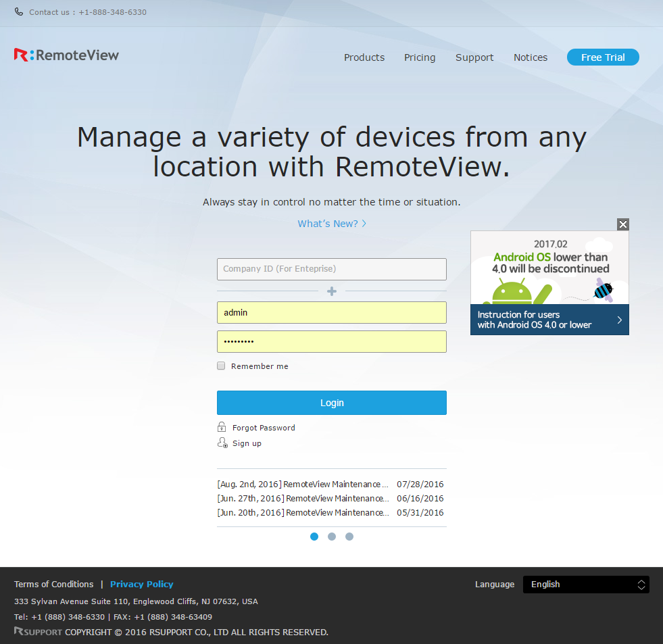
Task: Select the third notice carousel dot
Action: point(349,537)
